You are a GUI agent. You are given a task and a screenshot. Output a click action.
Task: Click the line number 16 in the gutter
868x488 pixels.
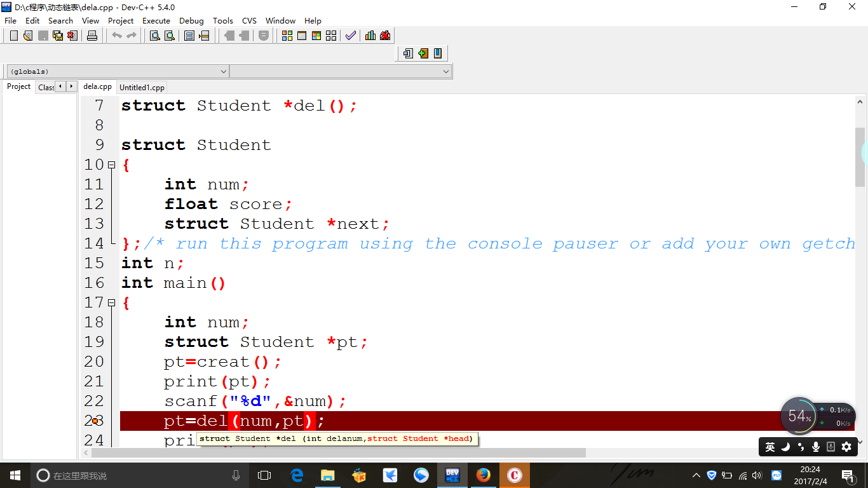(94, 283)
